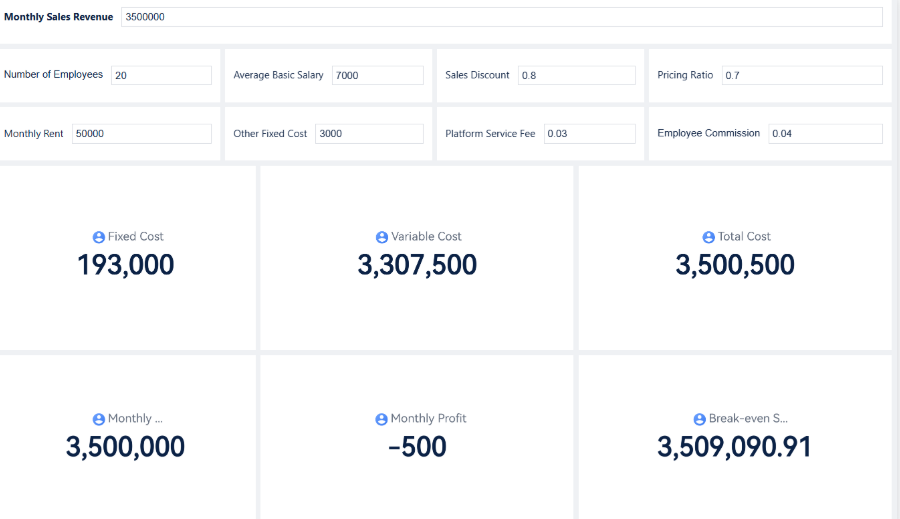Click the Total Cost value 3,500,500
Image resolution: width=900 pixels, height=519 pixels.
[735, 265]
